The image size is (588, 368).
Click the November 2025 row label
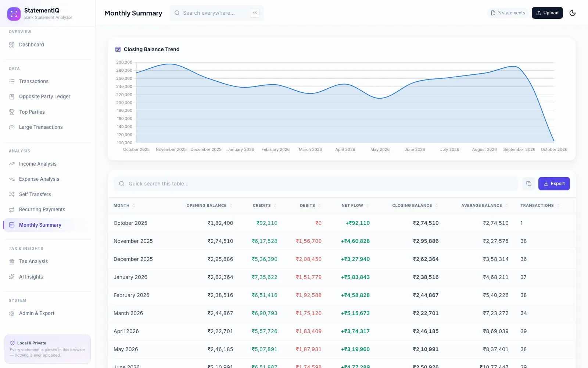133,241
